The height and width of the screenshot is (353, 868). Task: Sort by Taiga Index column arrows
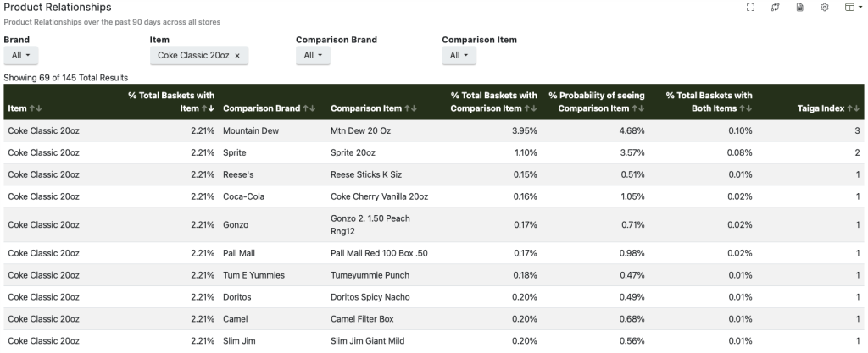coord(853,108)
